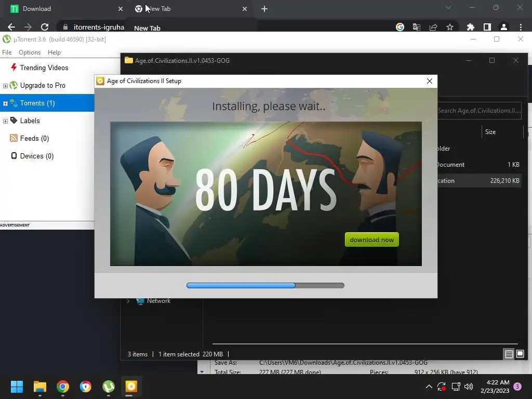Click the Search Age.of.Civilizations.II box in Explorer
Viewport: 532px width, 399px height.
(479, 111)
